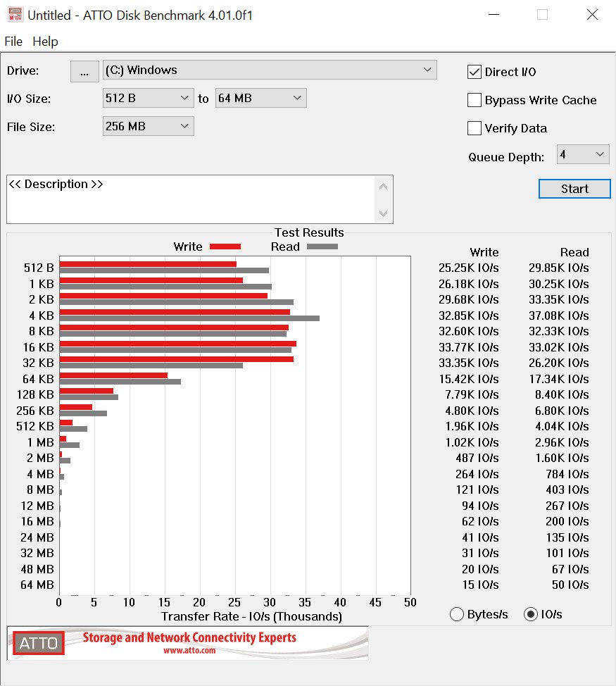Click the ATTO logo in the banner
616x686 pixels.
tap(39, 643)
